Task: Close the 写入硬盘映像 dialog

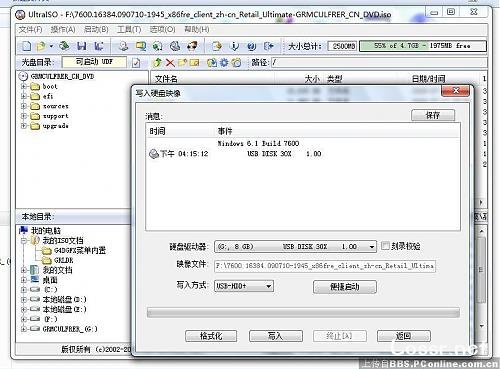Action: 455,91
